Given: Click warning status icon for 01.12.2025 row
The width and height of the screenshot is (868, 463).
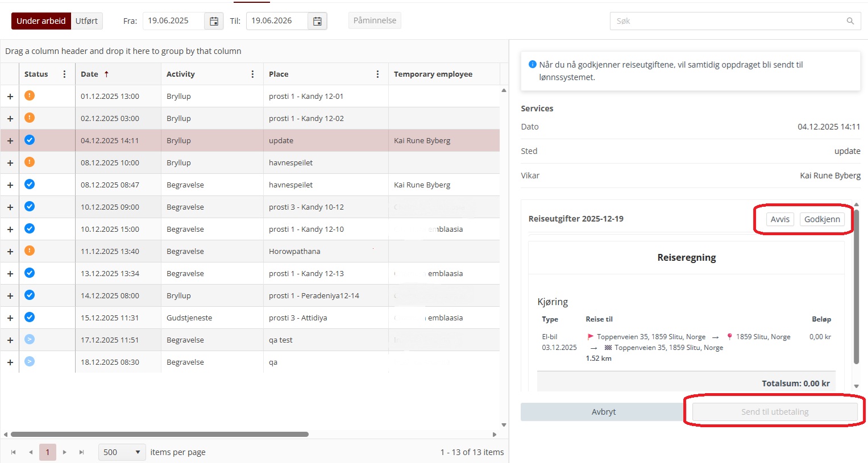Looking at the screenshot, I should (x=30, y=95).
